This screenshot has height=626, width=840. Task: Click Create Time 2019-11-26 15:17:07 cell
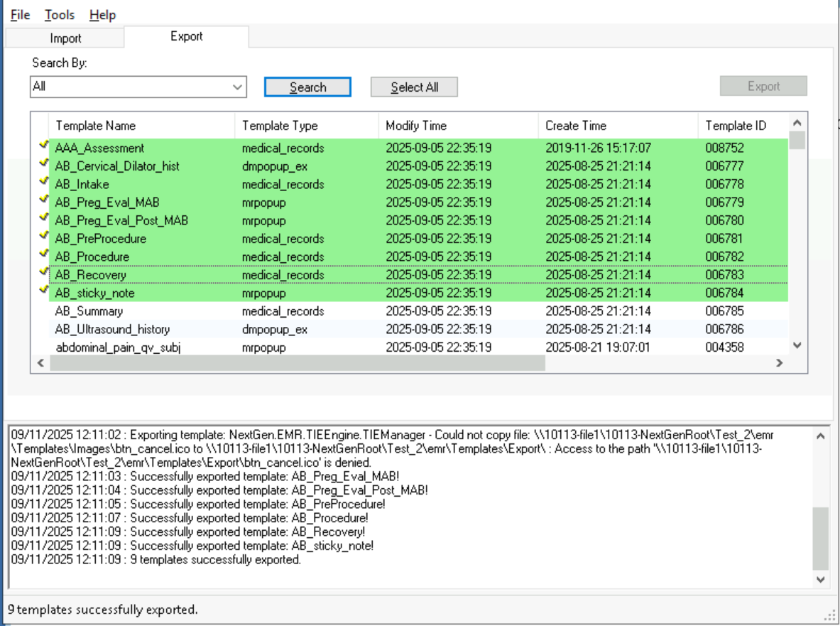[598, 148]
